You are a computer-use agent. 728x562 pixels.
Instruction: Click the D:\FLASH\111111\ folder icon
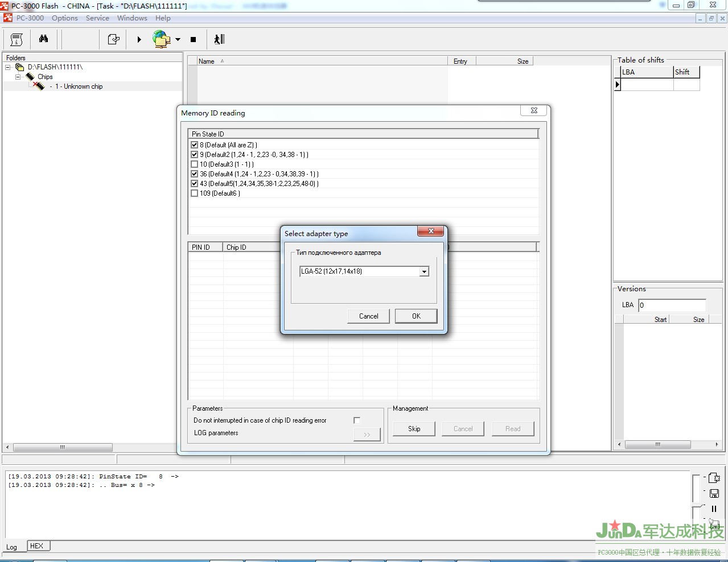coord(19,67)
